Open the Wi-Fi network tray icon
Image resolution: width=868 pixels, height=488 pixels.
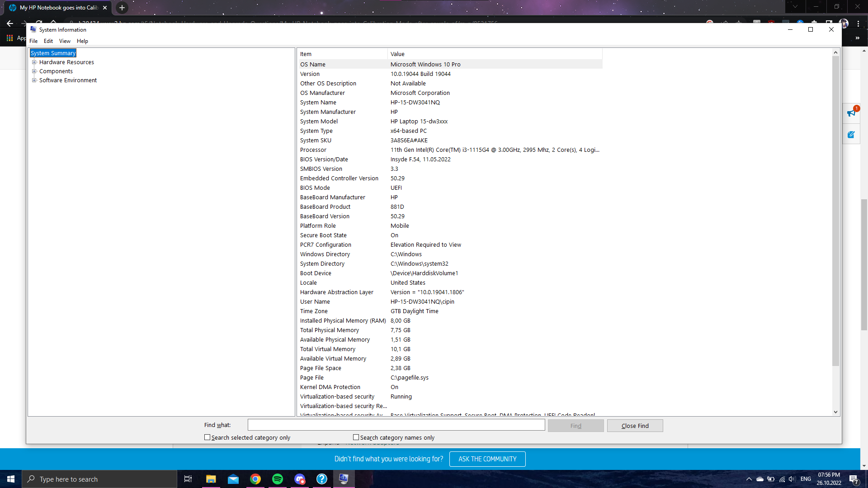click(781, 479)
